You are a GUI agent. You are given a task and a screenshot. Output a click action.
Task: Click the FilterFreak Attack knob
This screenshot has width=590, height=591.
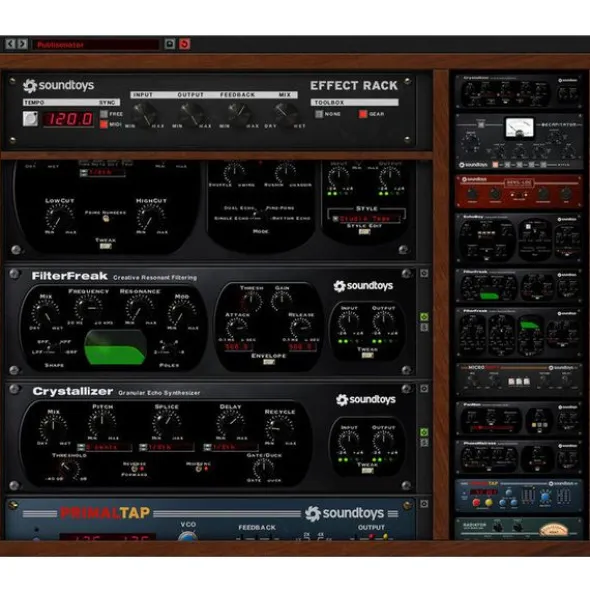(x=237, y=327)
